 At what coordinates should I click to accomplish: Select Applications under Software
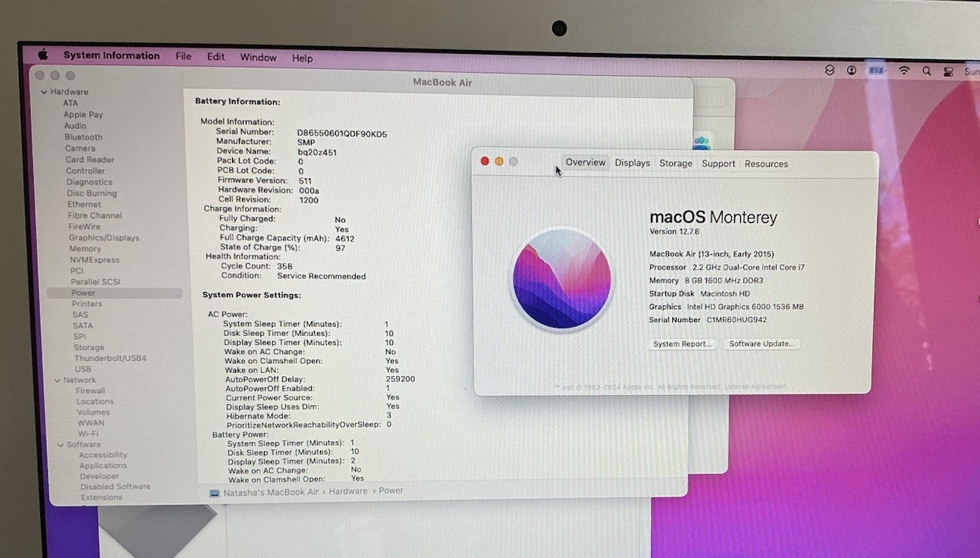[x=103, y=466]
